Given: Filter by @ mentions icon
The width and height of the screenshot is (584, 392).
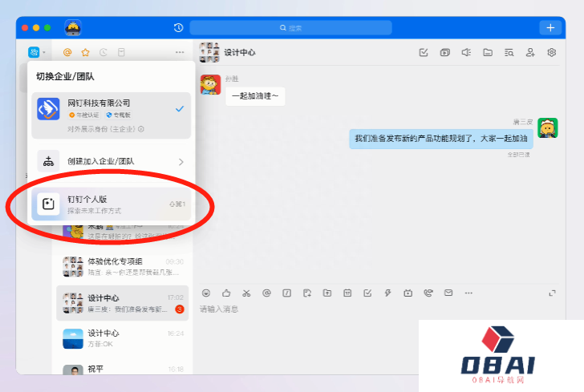Looking at the screenshot, I should click(x=67, y=52).
